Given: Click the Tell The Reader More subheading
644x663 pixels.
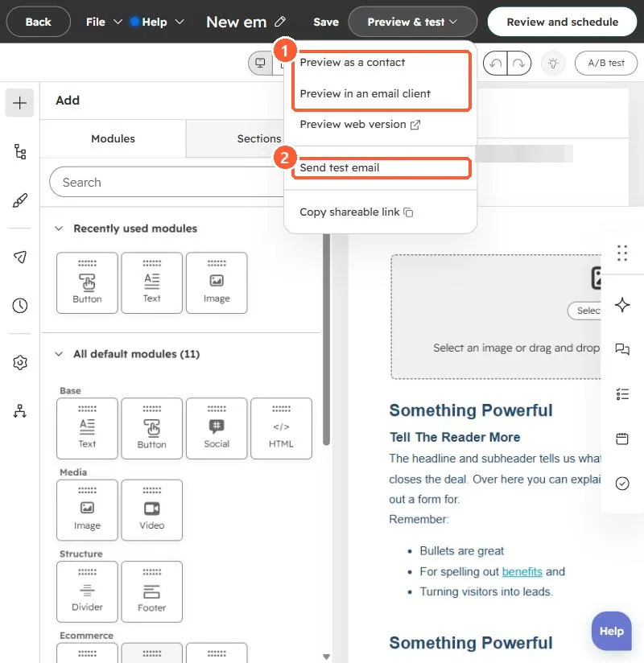Looking at the screenshot, I should 455,437.
